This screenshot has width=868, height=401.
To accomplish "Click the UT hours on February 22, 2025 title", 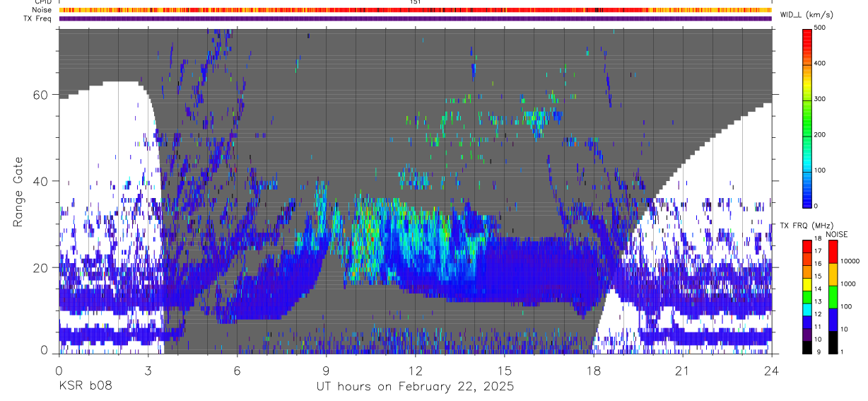I will pos(415,388).
